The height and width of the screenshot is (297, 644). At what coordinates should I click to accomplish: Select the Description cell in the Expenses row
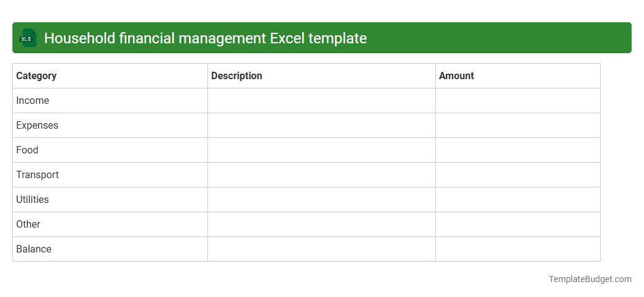pyautogui.click(x=321, y=126)
